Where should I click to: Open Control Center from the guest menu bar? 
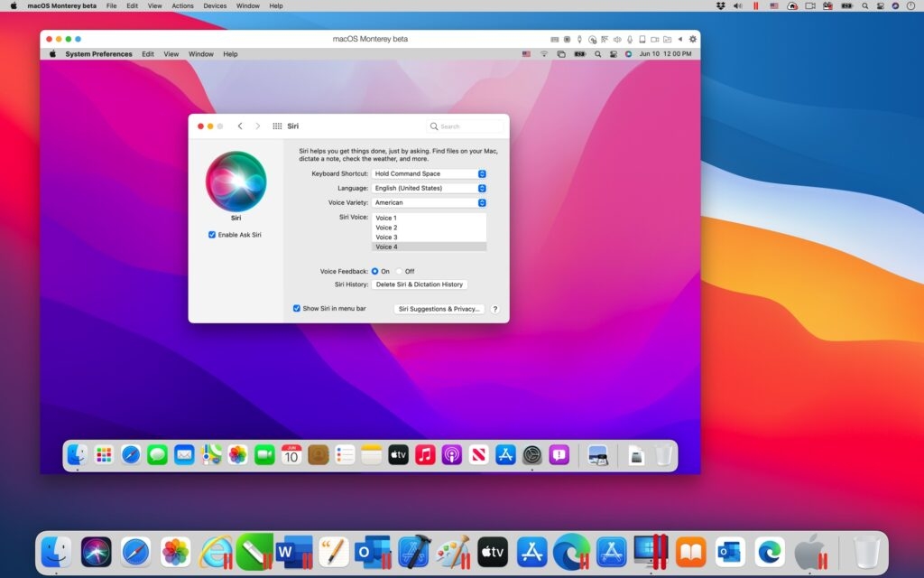(614, 53)
